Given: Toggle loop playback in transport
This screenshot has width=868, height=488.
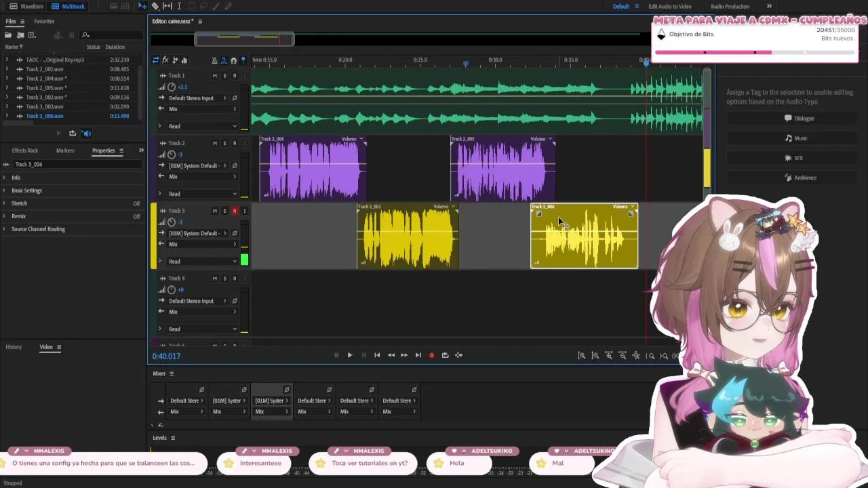Looking at the screenshot, I should [x=445, y=355].
